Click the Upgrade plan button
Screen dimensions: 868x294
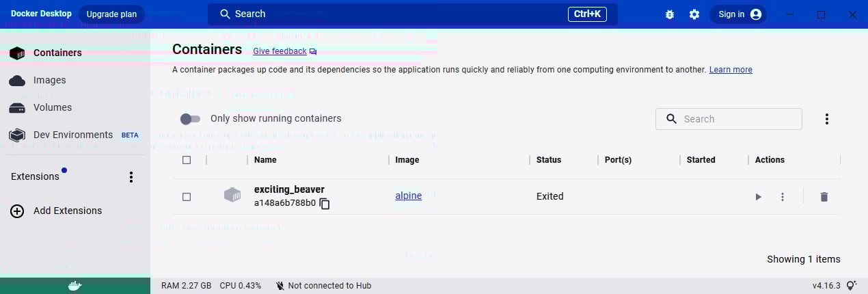coord(111,14)
